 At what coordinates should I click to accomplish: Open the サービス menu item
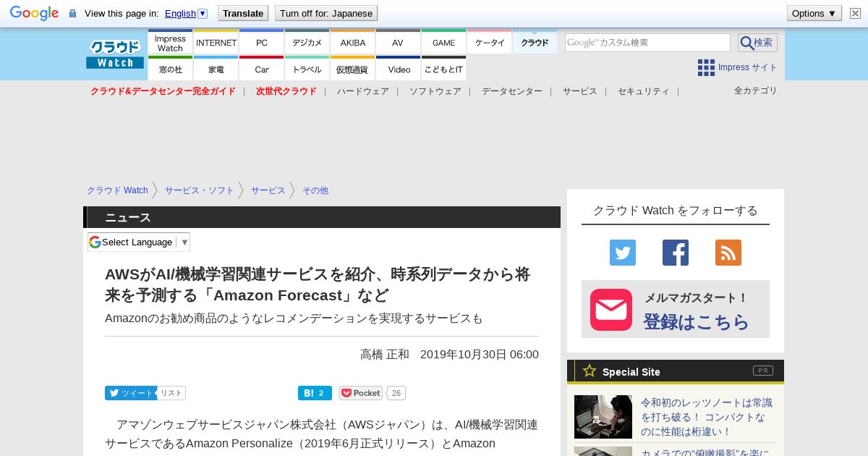click(580, 91)
